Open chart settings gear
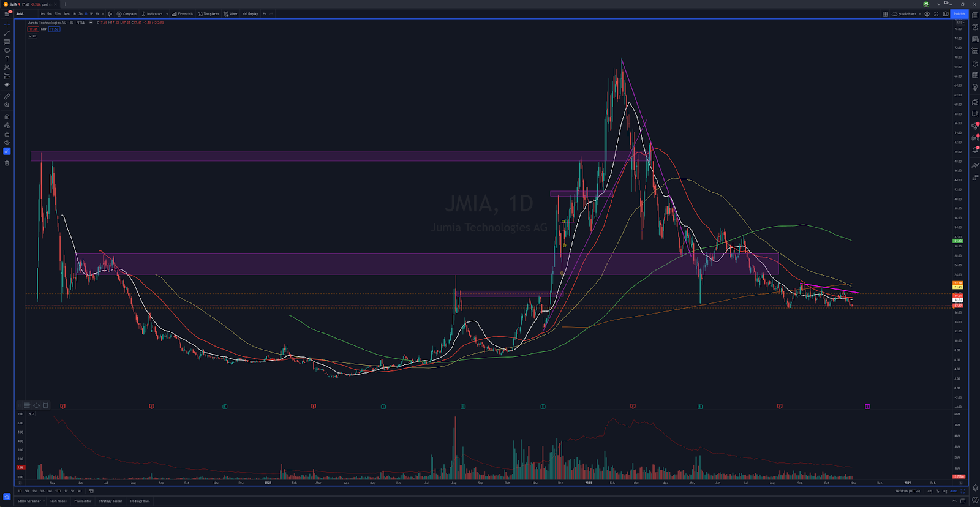Viewport: 980px width, 507px height. (x=927, y=13)
